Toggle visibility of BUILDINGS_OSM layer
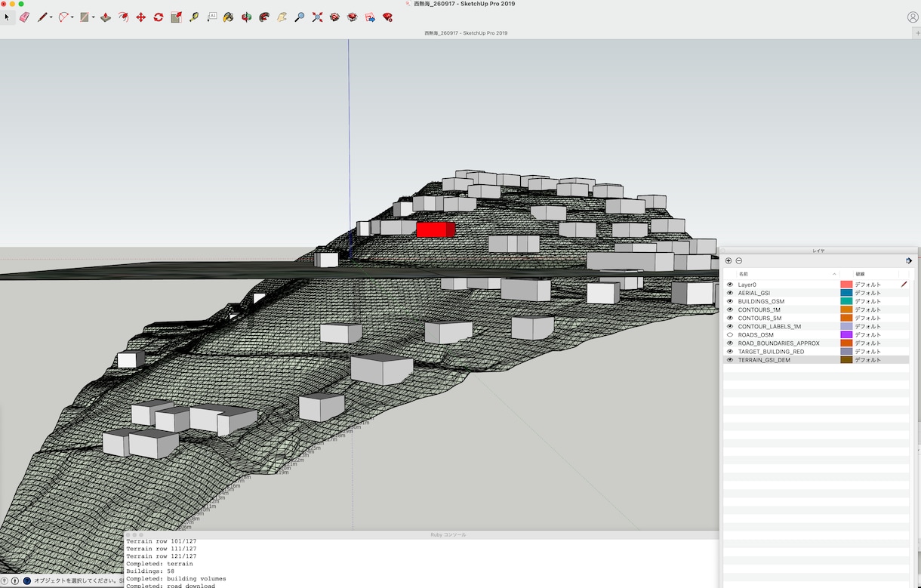The image size is (921, 588). pos(730,301)
